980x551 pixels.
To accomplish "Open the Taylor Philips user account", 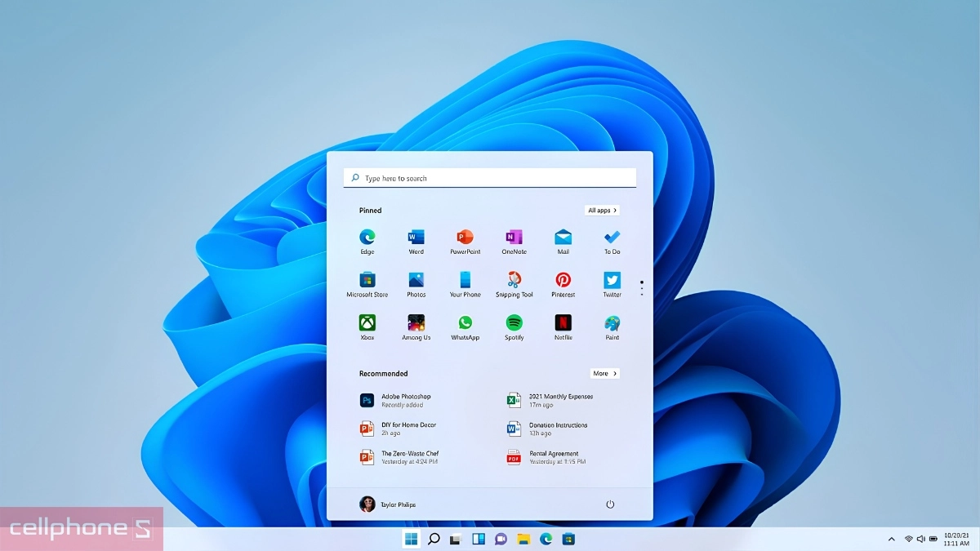I will (x=388, y=504).
